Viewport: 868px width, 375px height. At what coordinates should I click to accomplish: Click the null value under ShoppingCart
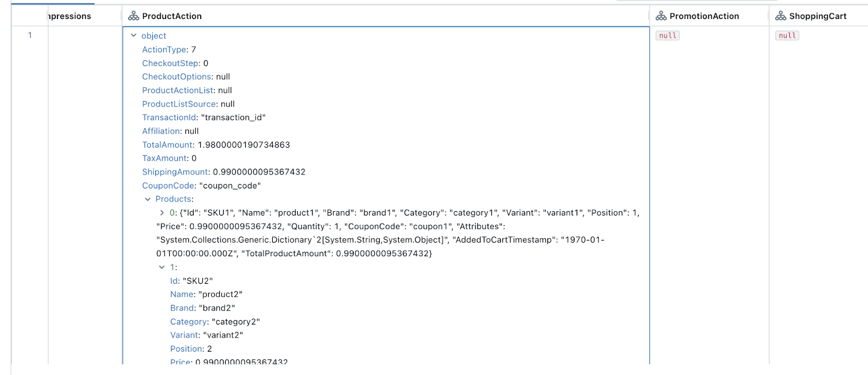(787, 35)
